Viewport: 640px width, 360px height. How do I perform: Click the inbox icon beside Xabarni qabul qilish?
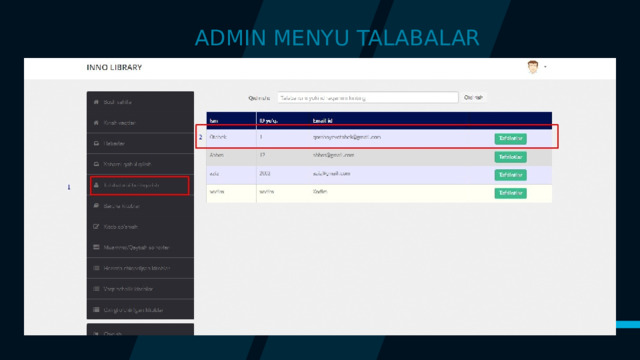coord(96,164)
